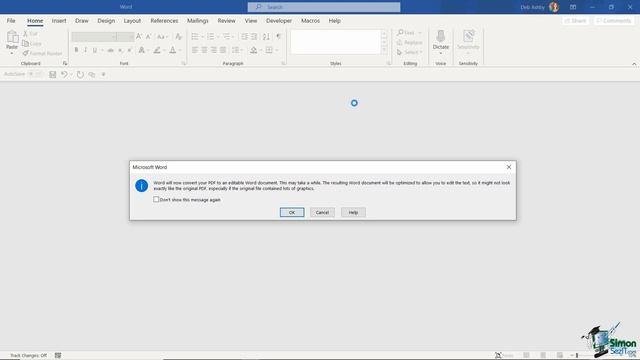Click Increase Font Size icon
This screenshot has height=360, width=640.
pos(139,37)
